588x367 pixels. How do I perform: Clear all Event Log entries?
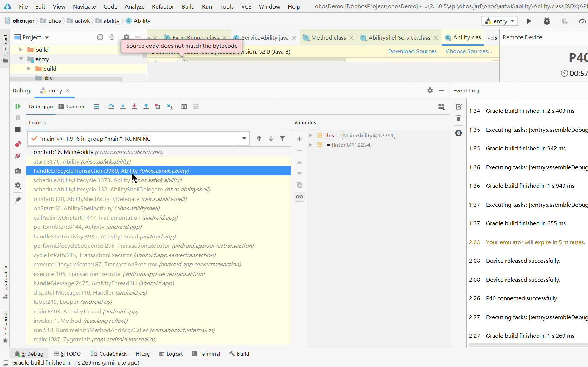[x=459, y=118]
